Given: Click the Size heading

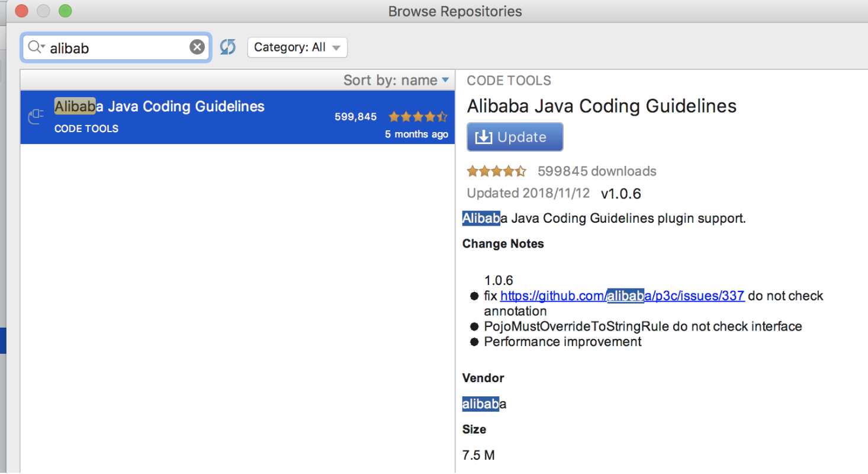Looking at the screenshot, I should tap(474, 429).
